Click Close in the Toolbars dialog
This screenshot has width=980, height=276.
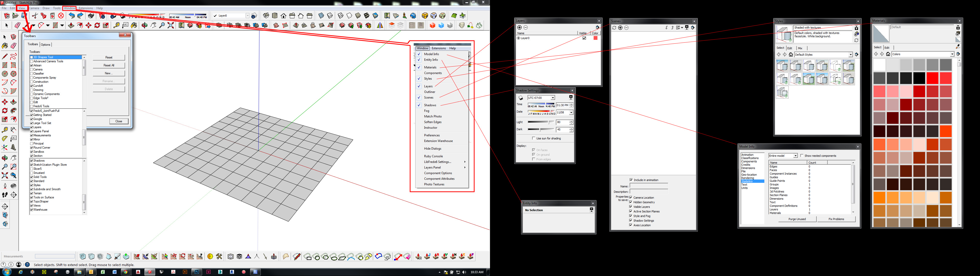pos(119,121)
